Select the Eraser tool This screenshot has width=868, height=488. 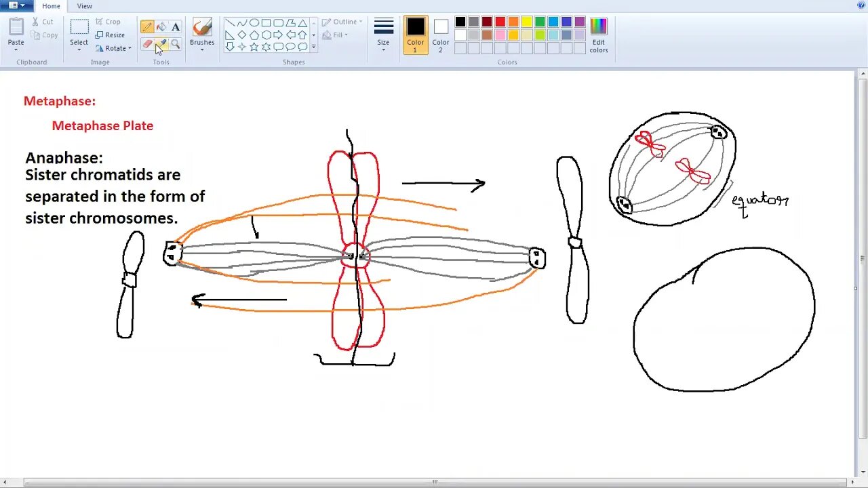(x=147, y=44)
